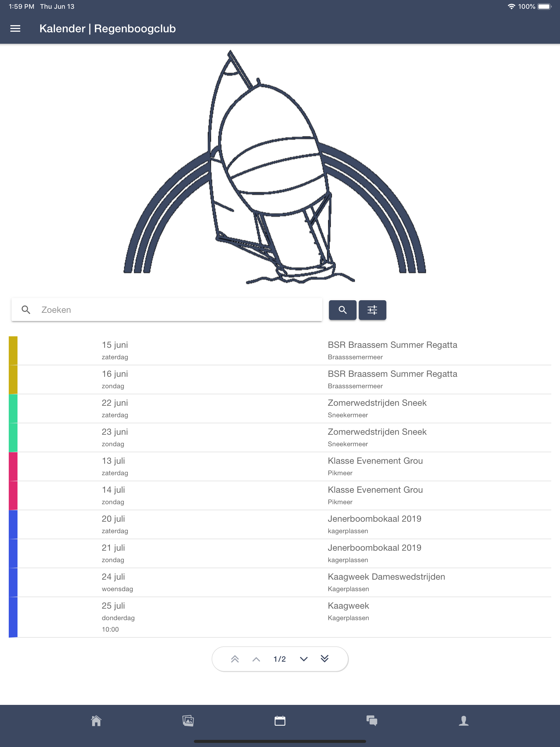Image resolution: width=560 pixels, height=747 pixels.
Task: Click the 14 juli date label
Action: 113,490
